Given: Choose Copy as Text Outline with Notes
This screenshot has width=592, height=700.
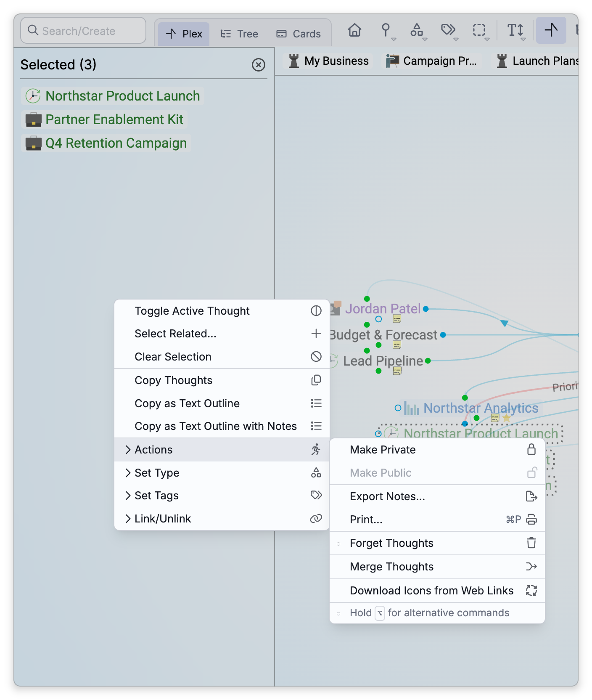Looking at the screenshot, I should 222,426.
